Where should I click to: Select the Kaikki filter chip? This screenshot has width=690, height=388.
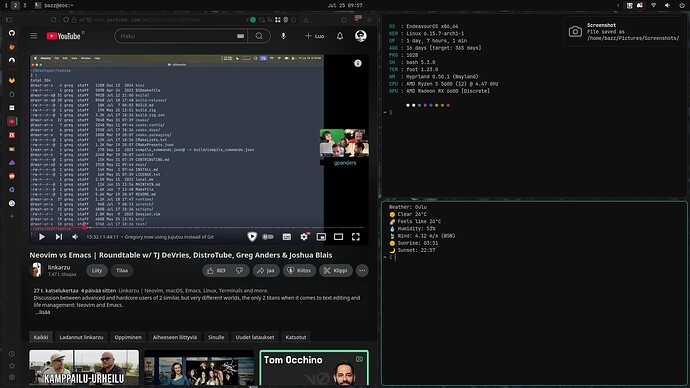point(41,337)
